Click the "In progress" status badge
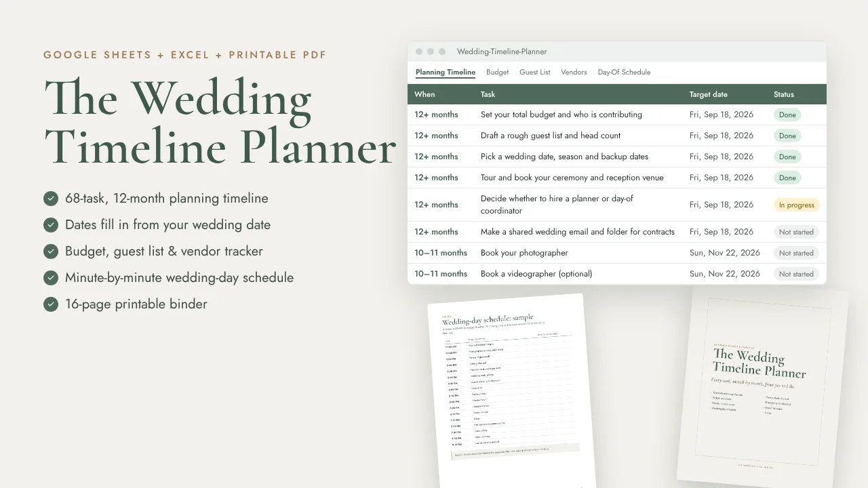This screenshot has height=488, width=868. pos(797,205)
